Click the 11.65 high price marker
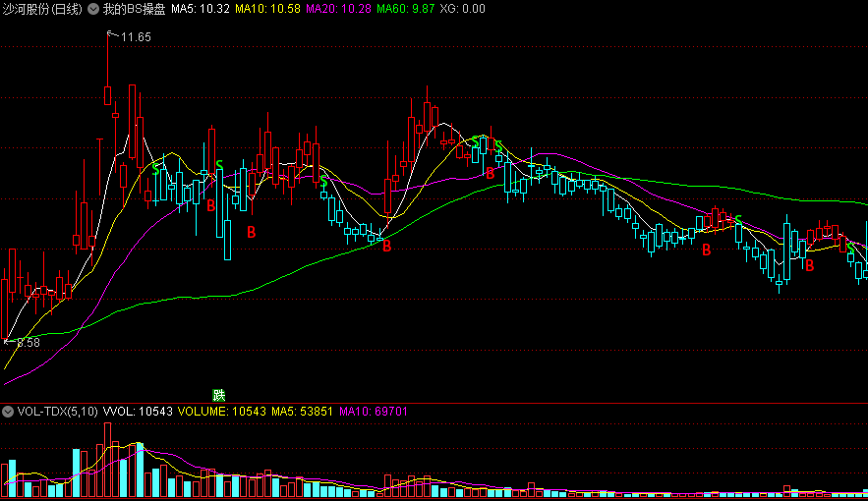Image resolution: width=868 pixels, height=501 pixels. [136, 37]
